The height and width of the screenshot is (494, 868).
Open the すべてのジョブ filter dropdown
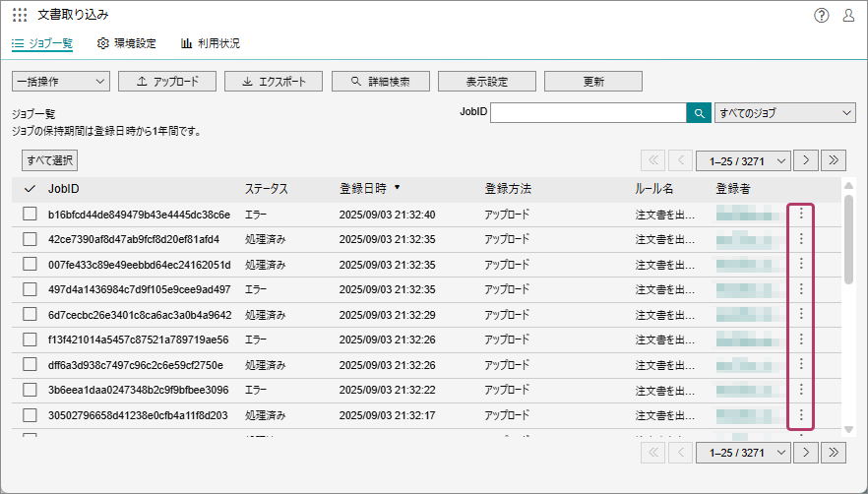click(x=784, y=113)
